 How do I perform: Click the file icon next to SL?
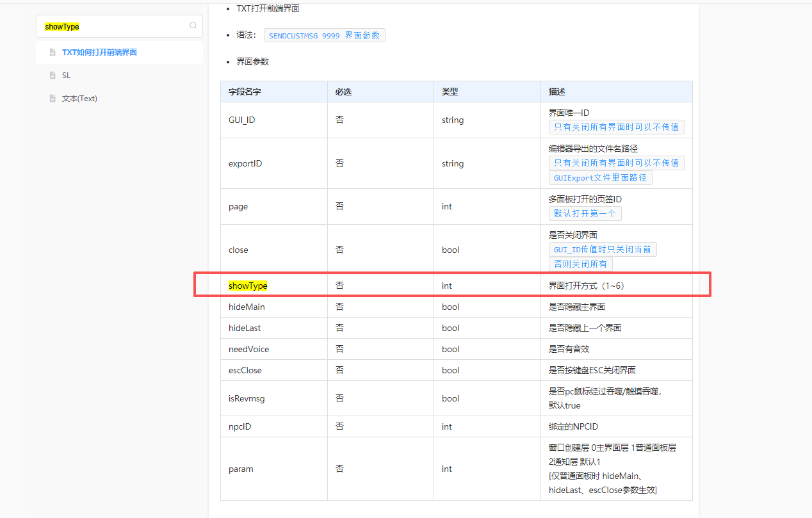53,76
